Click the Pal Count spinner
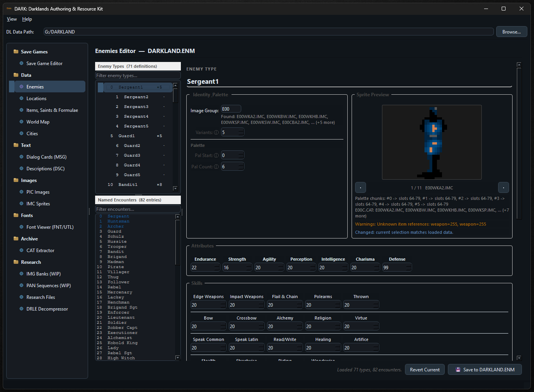Image resolution: width=534 pixels, height=392 pixels. [x=233, y=167]
